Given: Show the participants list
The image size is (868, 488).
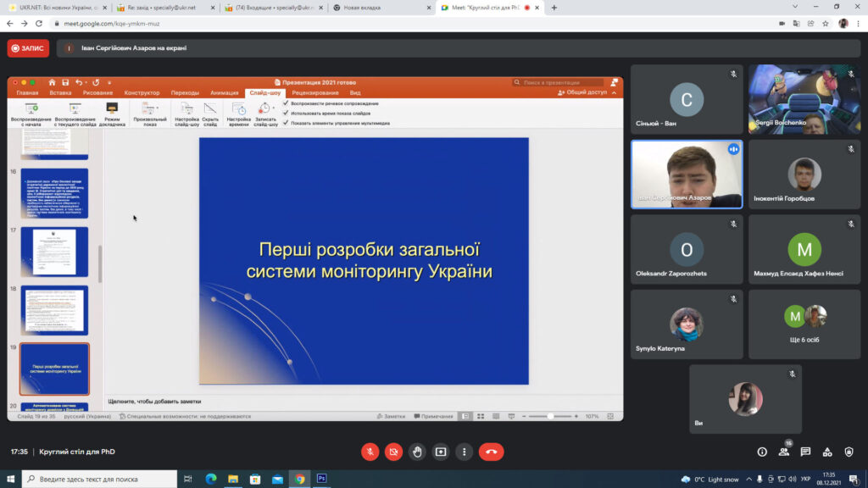Looking at the screenshot, I should click(784, 452).
